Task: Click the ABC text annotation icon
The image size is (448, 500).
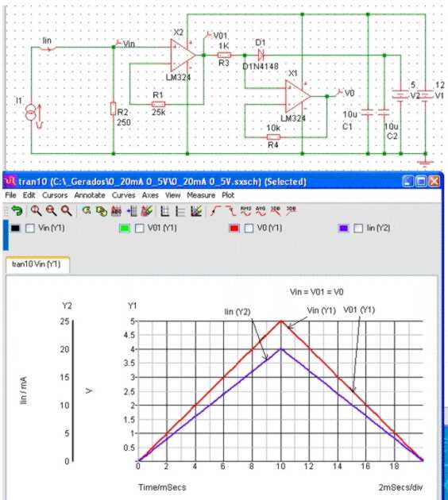Action: 117,211
